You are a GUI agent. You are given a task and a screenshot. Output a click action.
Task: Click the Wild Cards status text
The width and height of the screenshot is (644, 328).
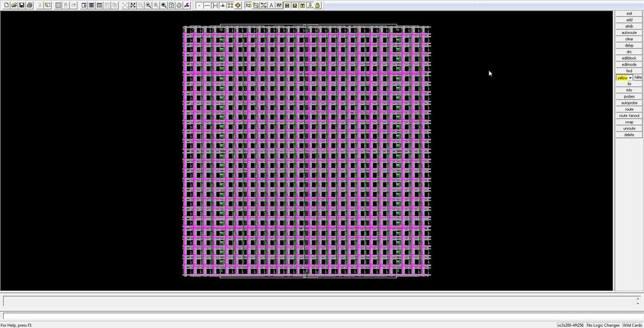pos(632,325)
